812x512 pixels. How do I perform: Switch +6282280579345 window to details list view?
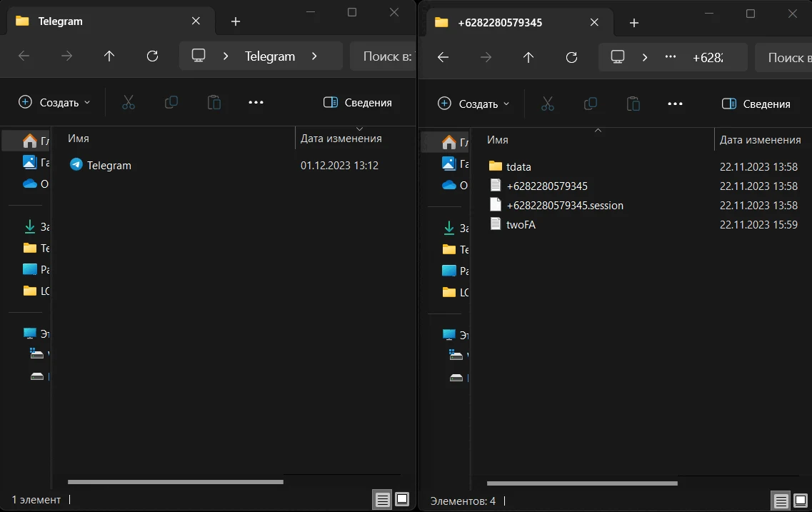click(781, 501)
